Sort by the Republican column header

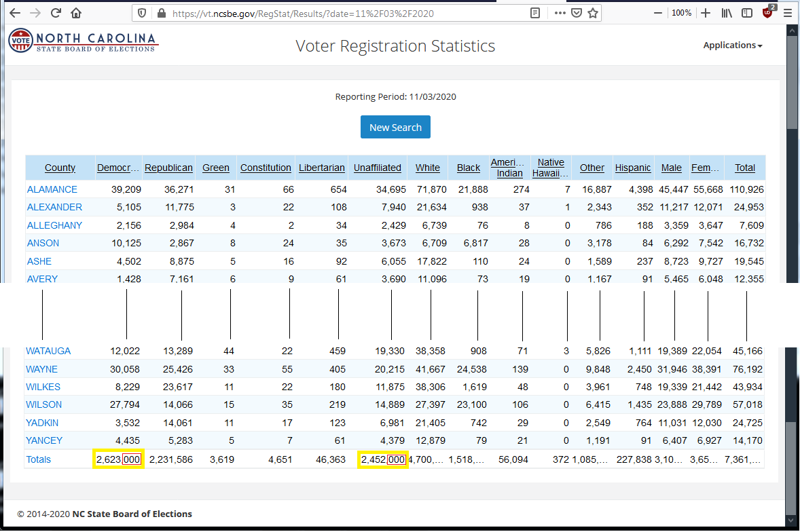pos(168,168)
